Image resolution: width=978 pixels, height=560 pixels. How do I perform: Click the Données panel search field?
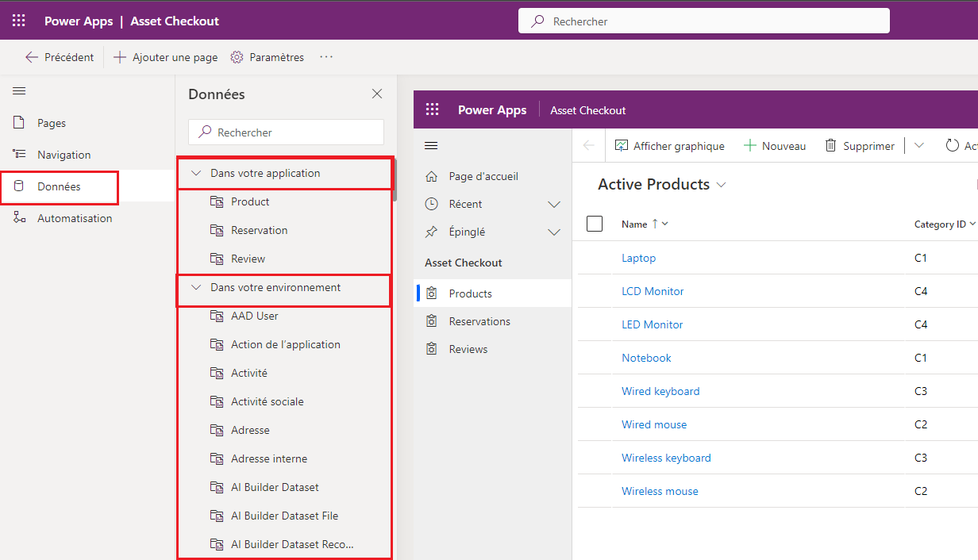pyautogui.click(x=286, y=132)
